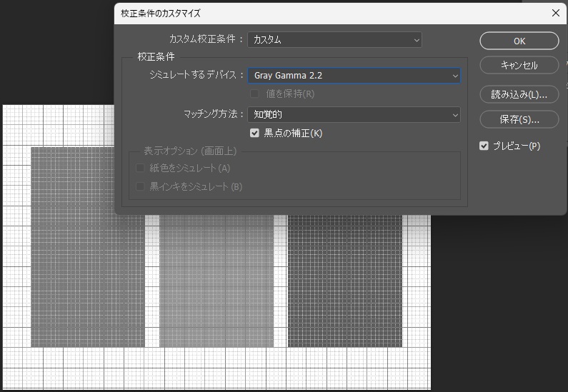Viewport: 568px width, 392px height.
Task: Toggle the プレビュー(P) checkbox
Action: [x=484, y=146]
